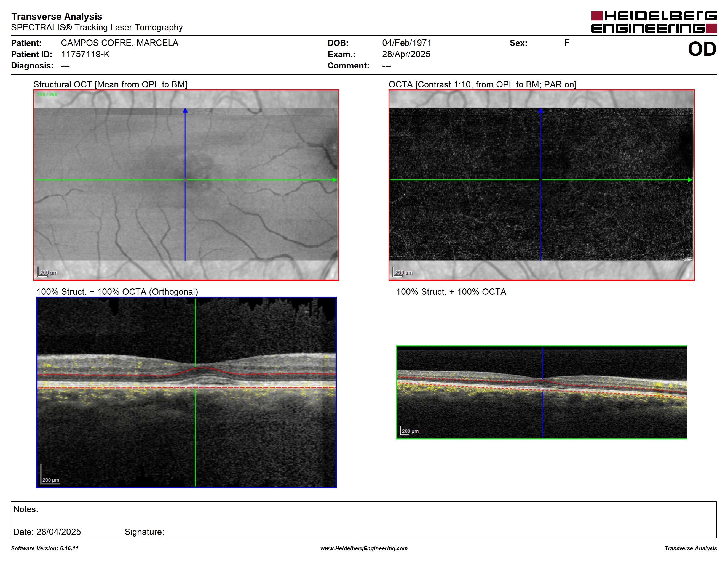Click the SPECTRALIS® Tracking Laser Tomography subtitle
Screen dimensions: 728x563
(97, 27)
